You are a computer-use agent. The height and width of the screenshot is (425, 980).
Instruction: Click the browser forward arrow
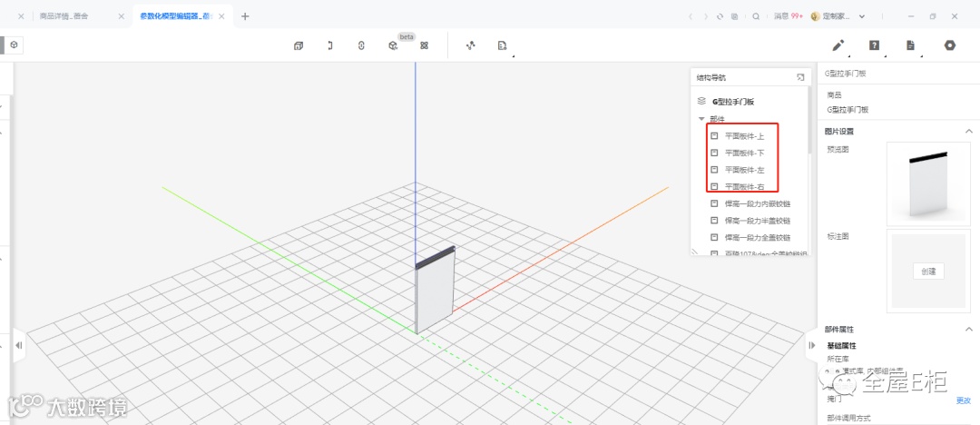(x=706, y=16)
